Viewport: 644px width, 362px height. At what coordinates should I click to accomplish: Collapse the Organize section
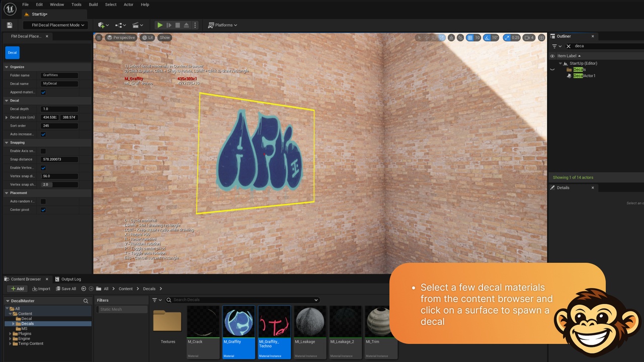pyautogui.click(x=7, y=67)
